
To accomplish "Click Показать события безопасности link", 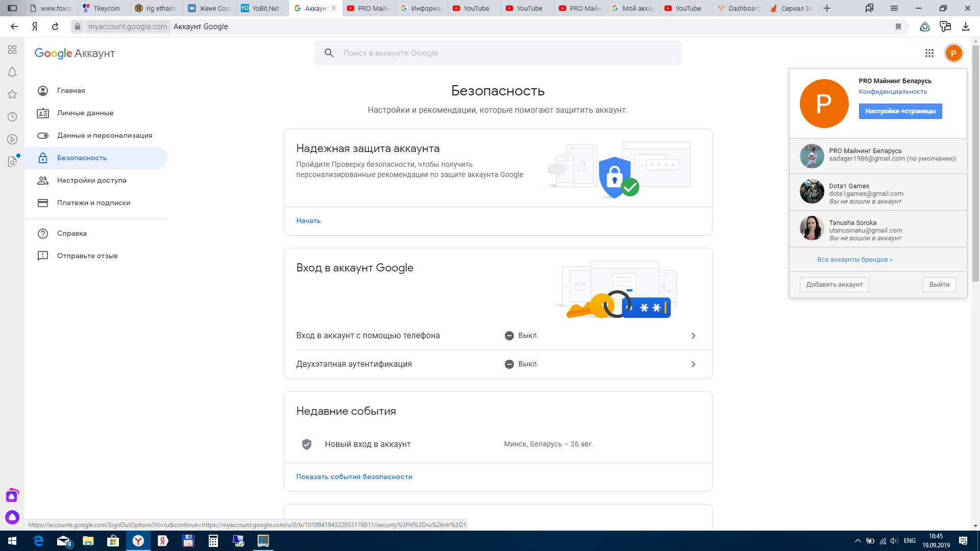I will 354,477.
